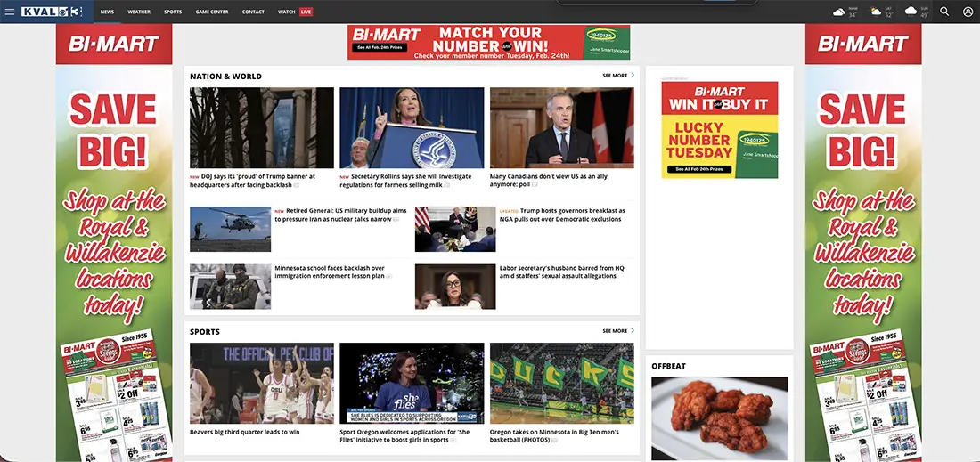The height and width of the screenshot is (462, 980).
Task: Click the Secretary Rollins podium thumbnail
Action: 412,128
